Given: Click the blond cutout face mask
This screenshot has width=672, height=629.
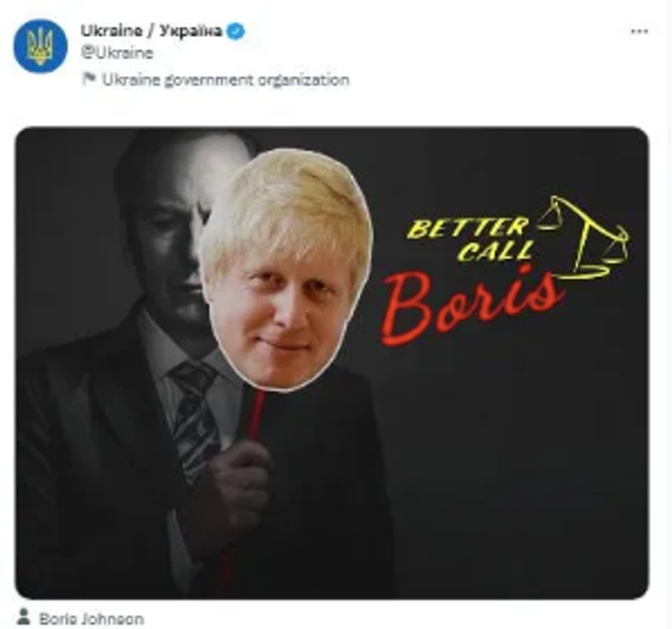Looking at the screenshot, I should click(x=286, y=270).
